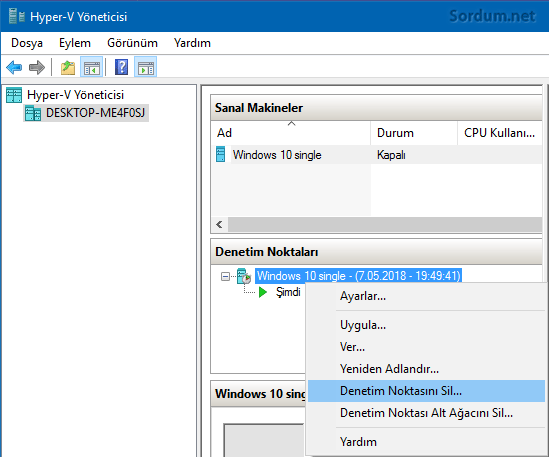The width and height of the screenshot is (549, 457).
Task: Click the Denetim Noktaları panel header
Action: pos(376,252)
